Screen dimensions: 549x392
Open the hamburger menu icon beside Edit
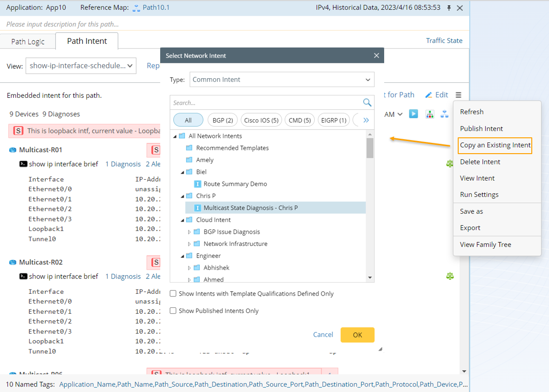point(459,95)
